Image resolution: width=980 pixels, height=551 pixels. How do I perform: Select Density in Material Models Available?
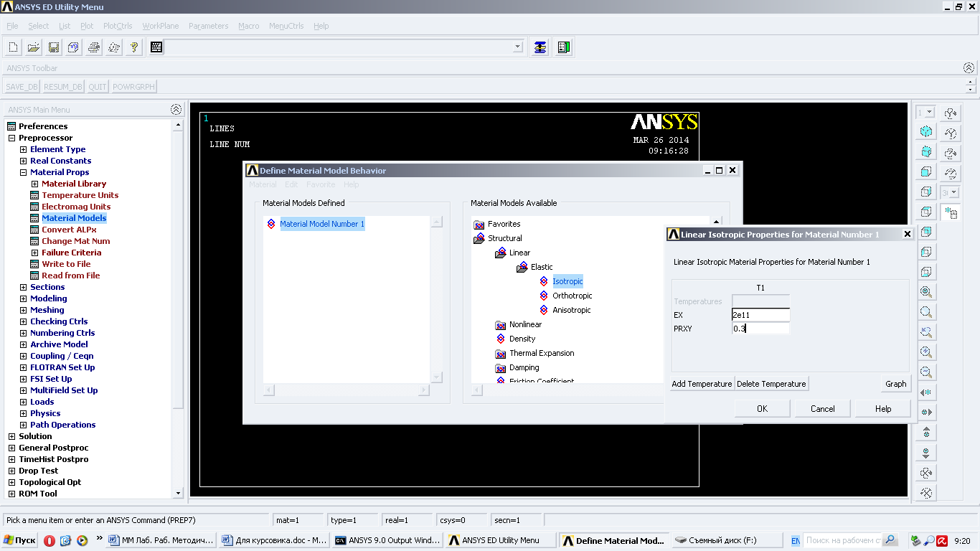point(522,339)
